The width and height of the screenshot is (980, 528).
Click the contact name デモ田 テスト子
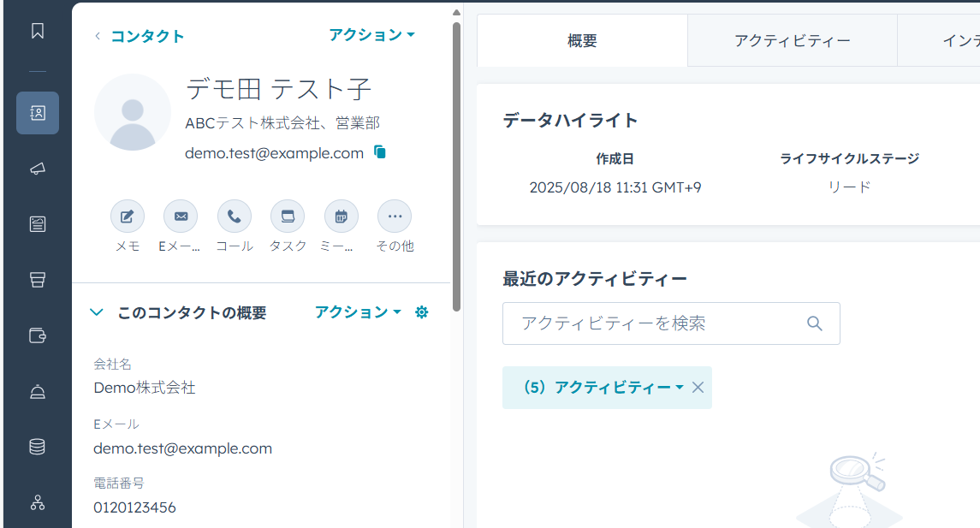pos(279,89)
